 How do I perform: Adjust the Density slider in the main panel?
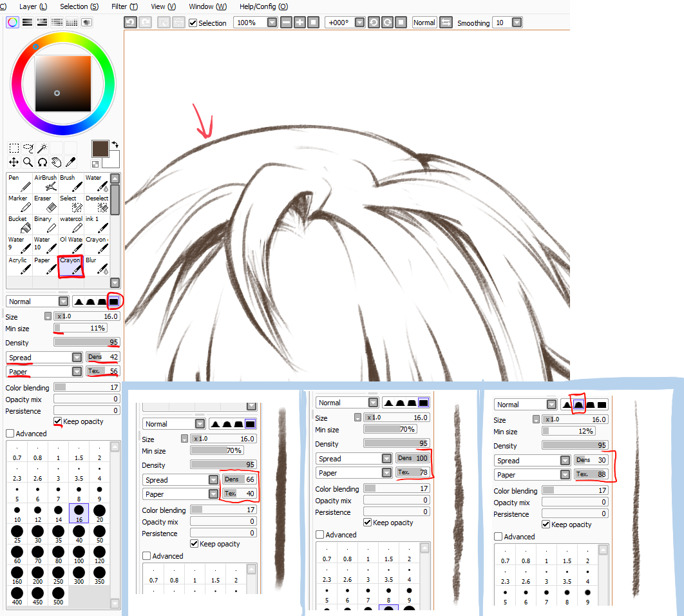pos(87,342)
